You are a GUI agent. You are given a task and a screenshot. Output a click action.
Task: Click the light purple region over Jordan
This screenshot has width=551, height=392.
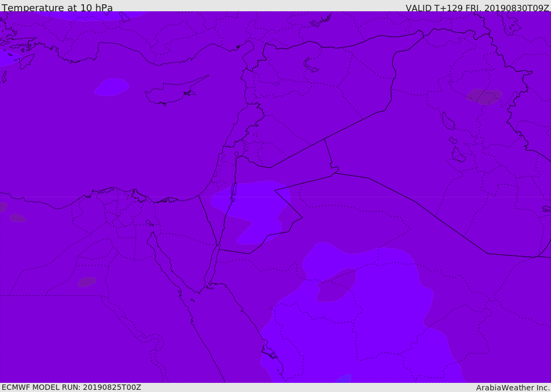point(252,211)
